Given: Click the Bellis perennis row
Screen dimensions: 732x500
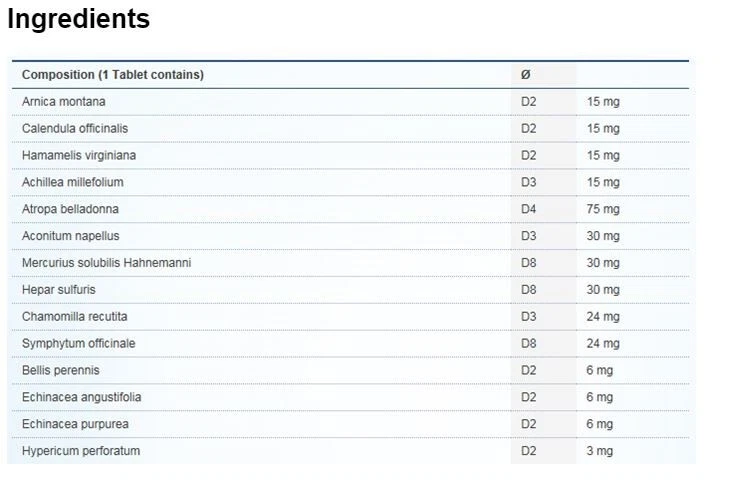Looking at the screenshot, I should [x=60, y=371].
